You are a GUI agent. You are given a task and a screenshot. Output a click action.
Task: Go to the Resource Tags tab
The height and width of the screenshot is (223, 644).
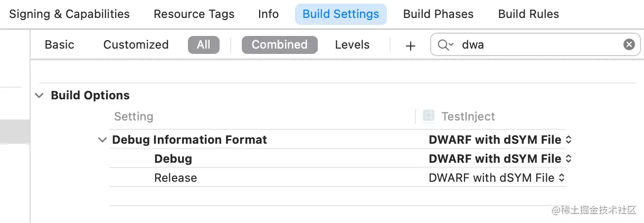click(194, 14)
